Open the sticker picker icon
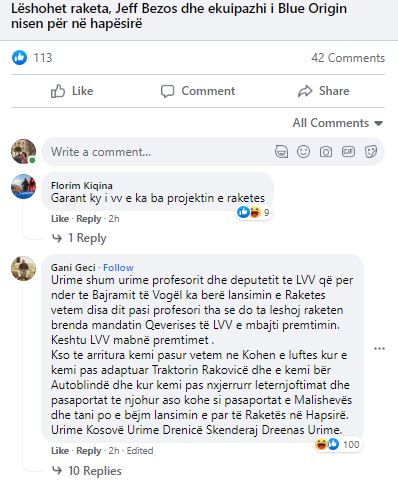The height and width of the screenshot is (482, 398). click(x=371, y=152)
